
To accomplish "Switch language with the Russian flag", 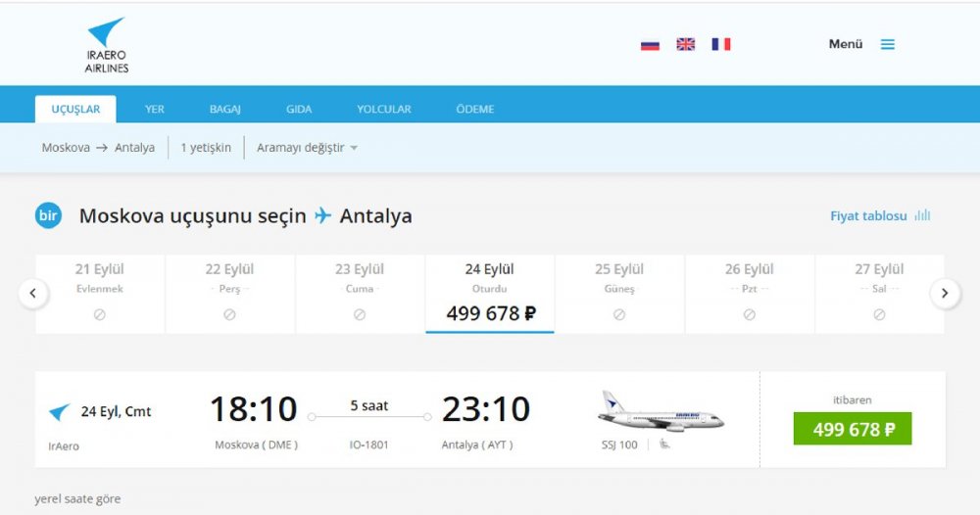I will [650, 44].
